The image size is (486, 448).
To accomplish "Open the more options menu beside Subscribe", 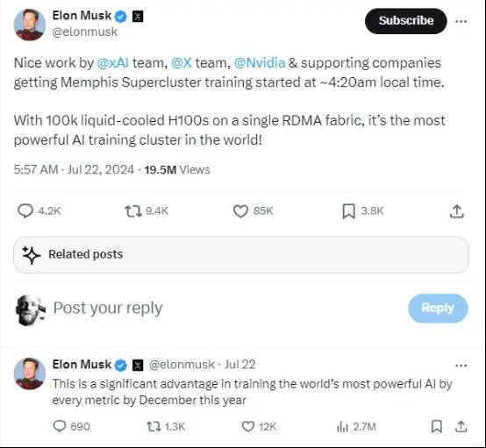I will point(461,21).
